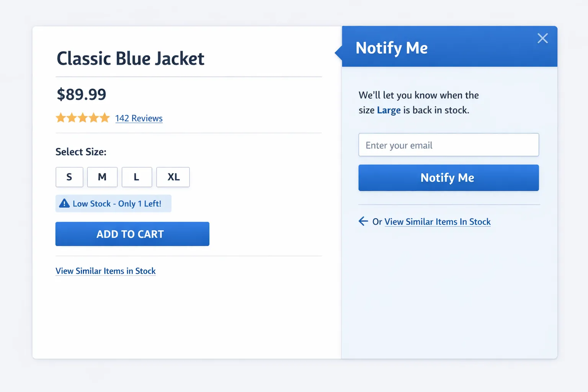The image size is (588, 392).
Task: Click the fourth star in the rating
Action: 94,118
